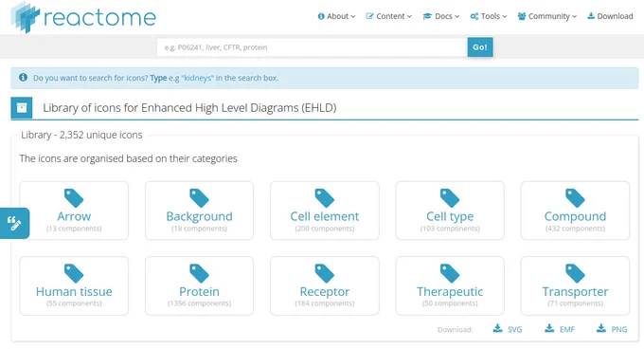Download the library as SVG text link

point(514,329)
